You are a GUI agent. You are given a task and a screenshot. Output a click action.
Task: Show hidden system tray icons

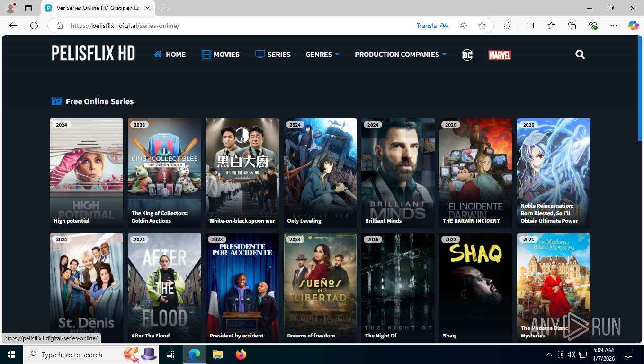pos(549,355)
